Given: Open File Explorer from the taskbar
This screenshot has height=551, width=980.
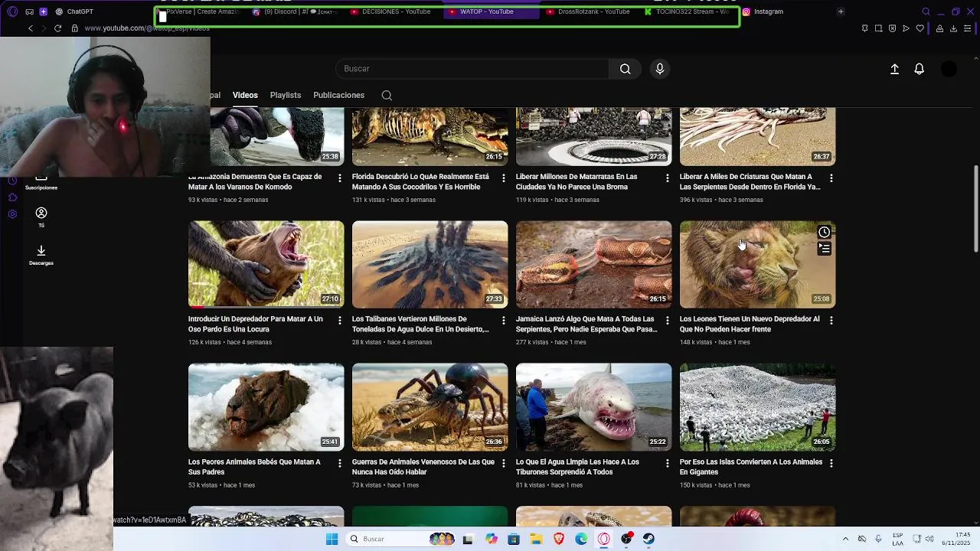Looking at the screenshot, I should coord(536,539).
